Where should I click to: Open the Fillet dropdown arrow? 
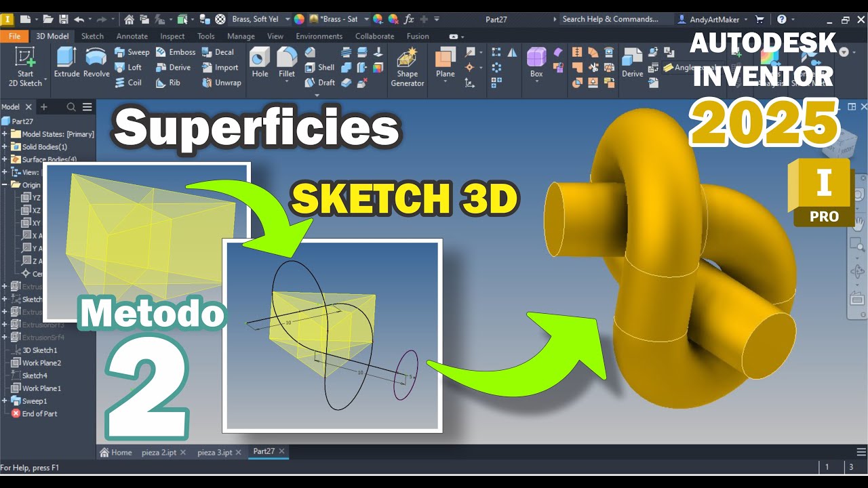pos(287,83)
